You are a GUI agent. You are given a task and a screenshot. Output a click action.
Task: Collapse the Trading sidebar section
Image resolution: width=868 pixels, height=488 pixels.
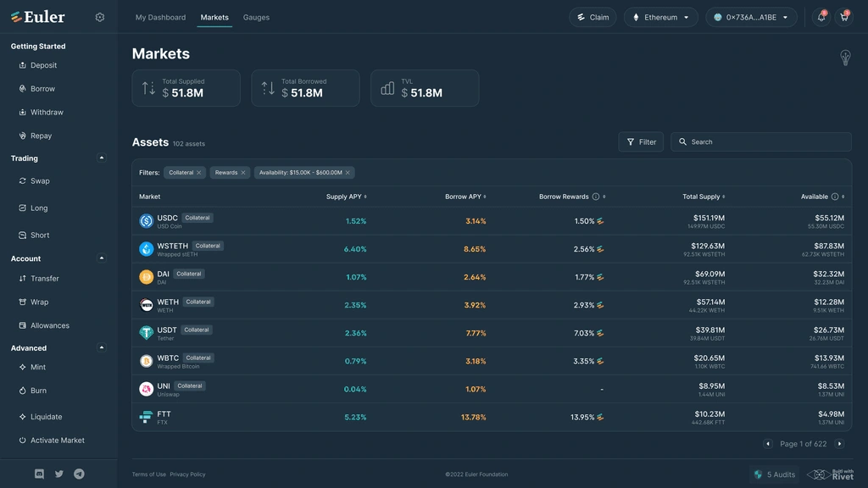click(x=102, y=158)
